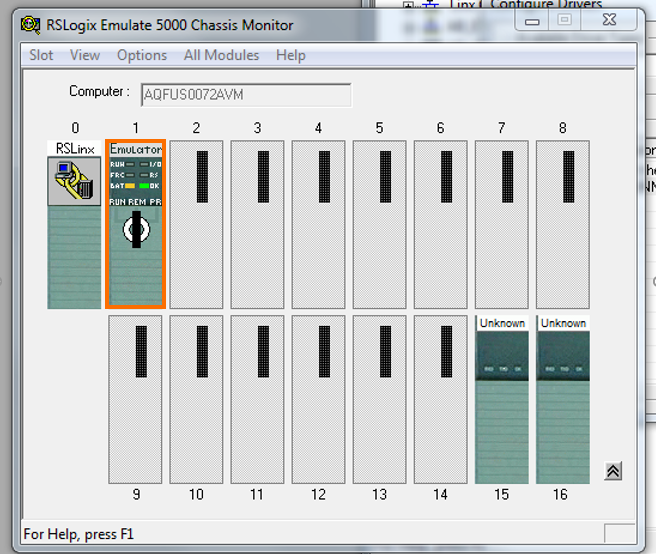Open the Help menu

(291, 55)
